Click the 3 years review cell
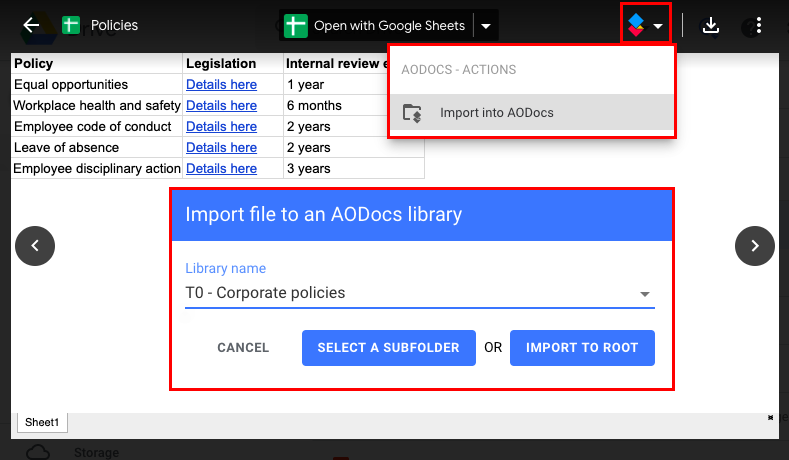Screen dimensions: 789x460 [x=354, y=169]
